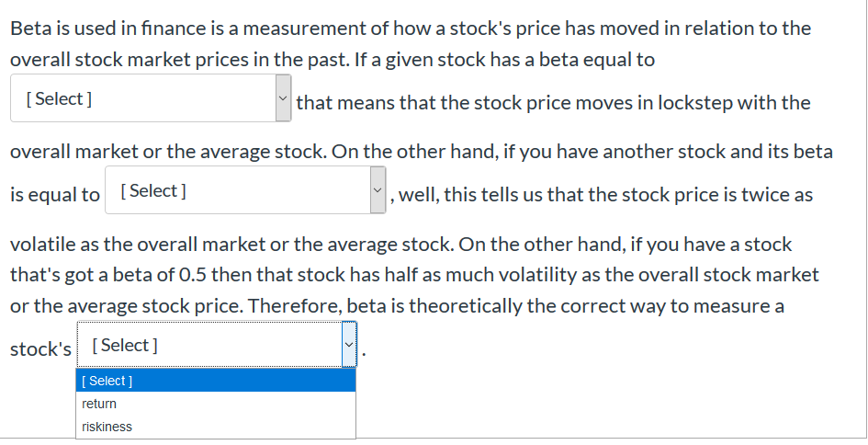Viewport: 868px width, 445px height.
Task: Click the 'is equal to' label text
Action: (55, 195)
